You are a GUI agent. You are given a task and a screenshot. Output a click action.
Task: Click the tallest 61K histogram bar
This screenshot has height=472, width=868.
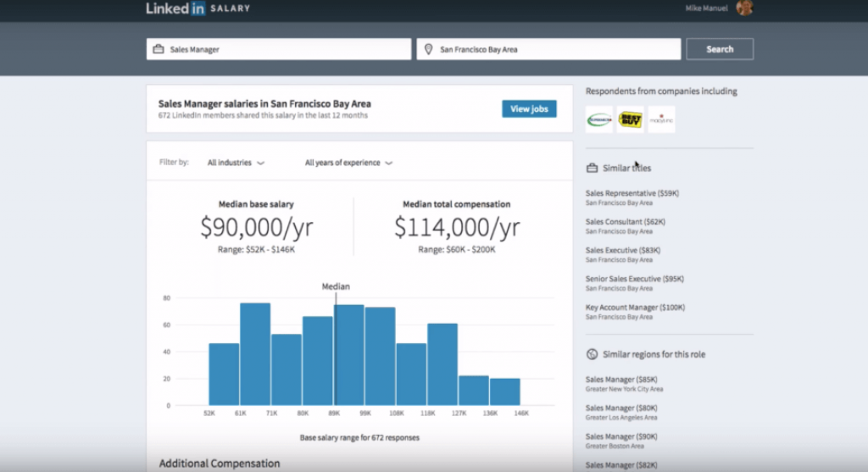[x=255, y=354]
